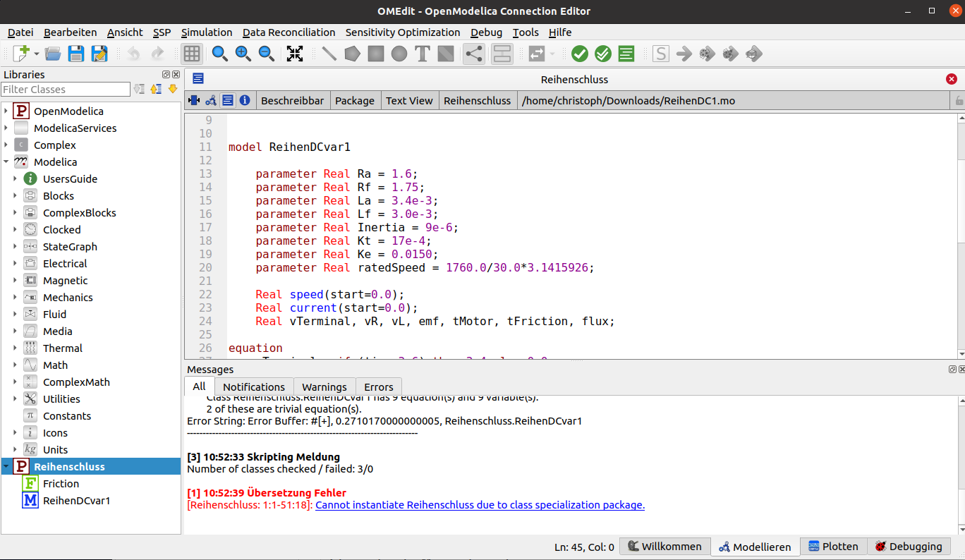This screenshot has width=965, height=560.
Task: Select ReihenDCvar1 model in tree
Action: pos(76,501)
